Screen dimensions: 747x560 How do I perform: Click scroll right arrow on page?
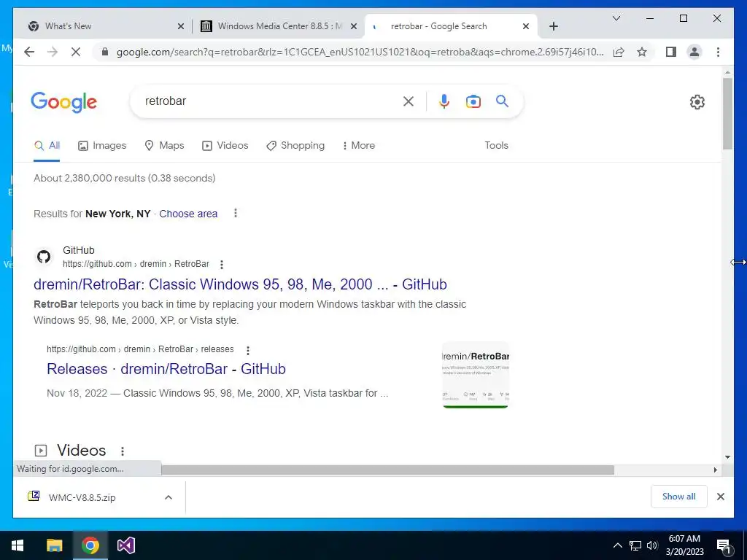715,470
